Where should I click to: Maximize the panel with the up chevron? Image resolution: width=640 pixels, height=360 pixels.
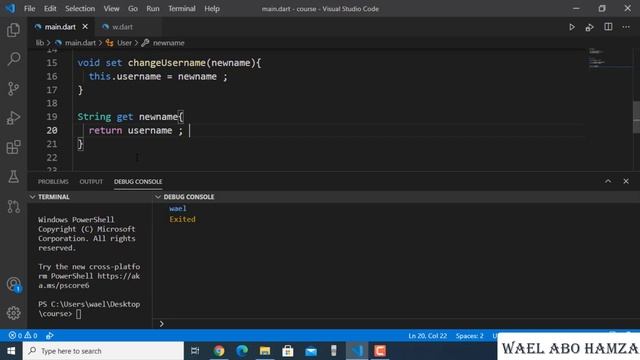coord(608,181)
